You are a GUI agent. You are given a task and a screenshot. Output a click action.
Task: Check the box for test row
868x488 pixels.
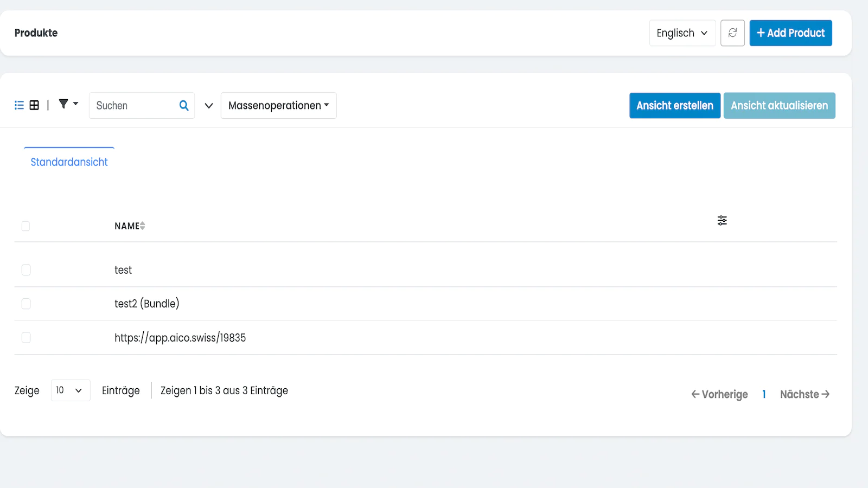26,270
